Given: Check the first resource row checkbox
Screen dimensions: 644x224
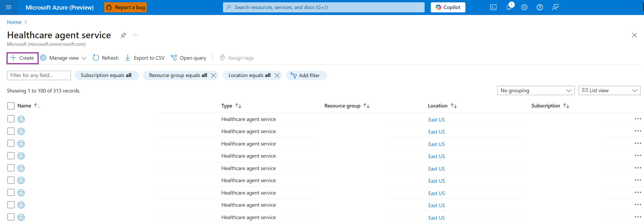Looking at the screenshot, I should pyautogui.click(x=11, y=119).
